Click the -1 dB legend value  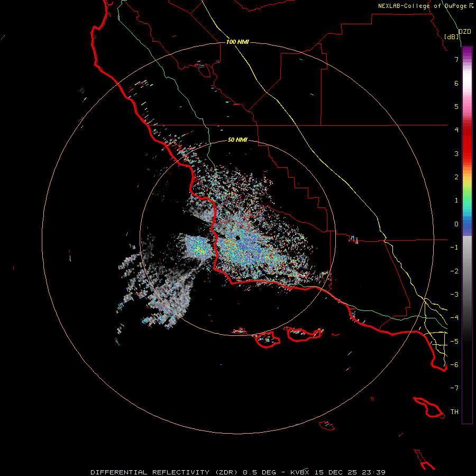coord(454,247)
